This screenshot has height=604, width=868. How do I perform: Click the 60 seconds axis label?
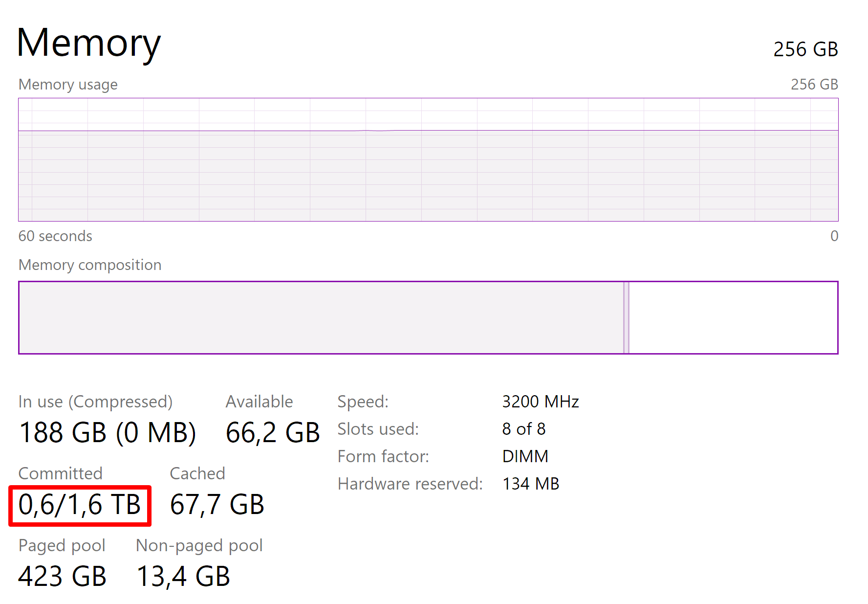55,236
